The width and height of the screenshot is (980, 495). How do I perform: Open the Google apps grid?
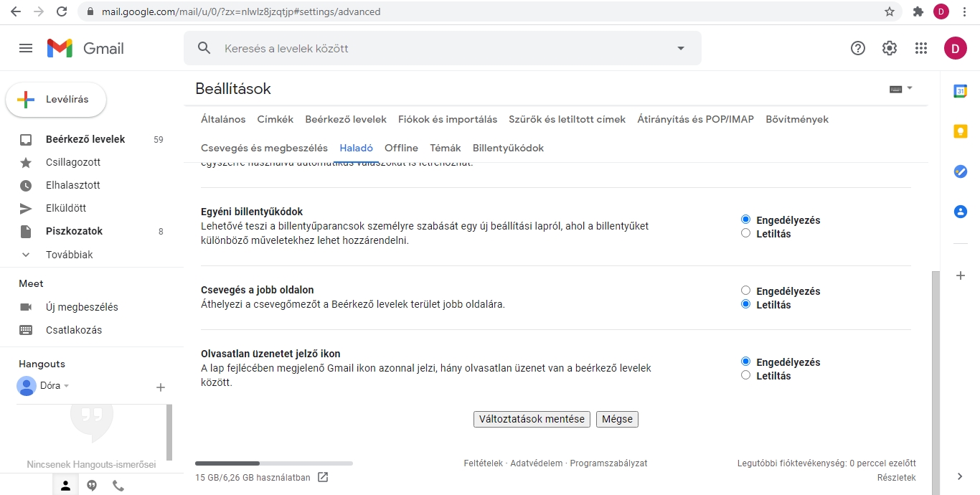tap(921, 48)
